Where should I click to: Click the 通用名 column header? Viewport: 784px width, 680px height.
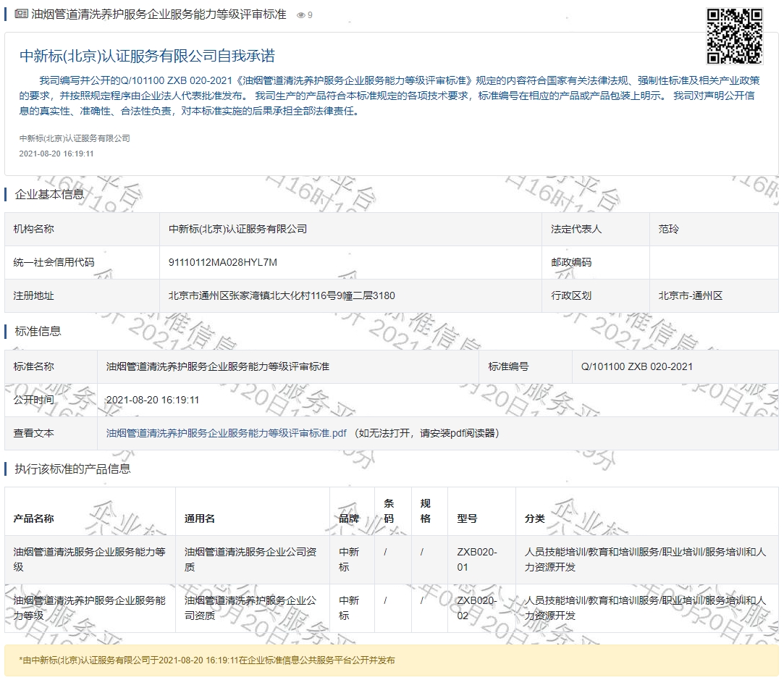point(200,519)
